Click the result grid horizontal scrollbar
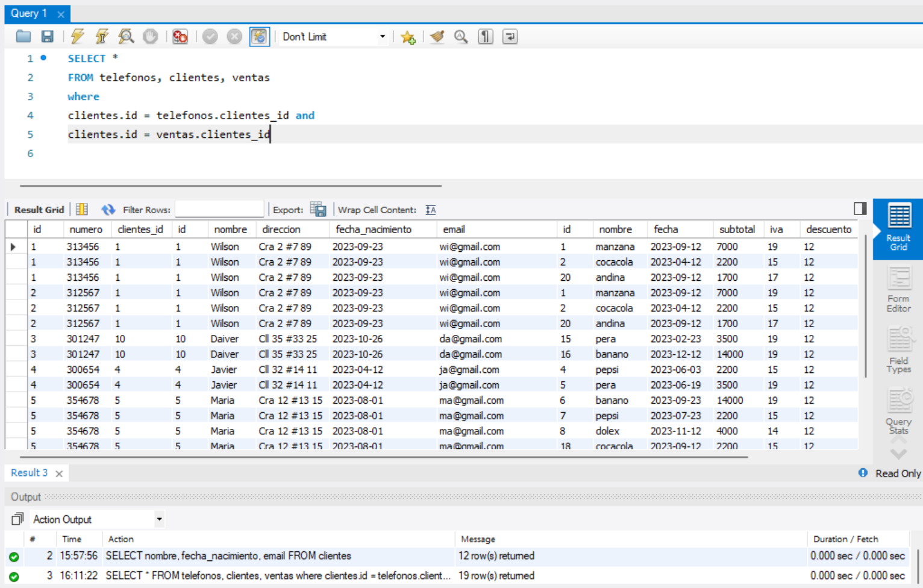This screenshot has width=923, height=588. click(384, 457)
